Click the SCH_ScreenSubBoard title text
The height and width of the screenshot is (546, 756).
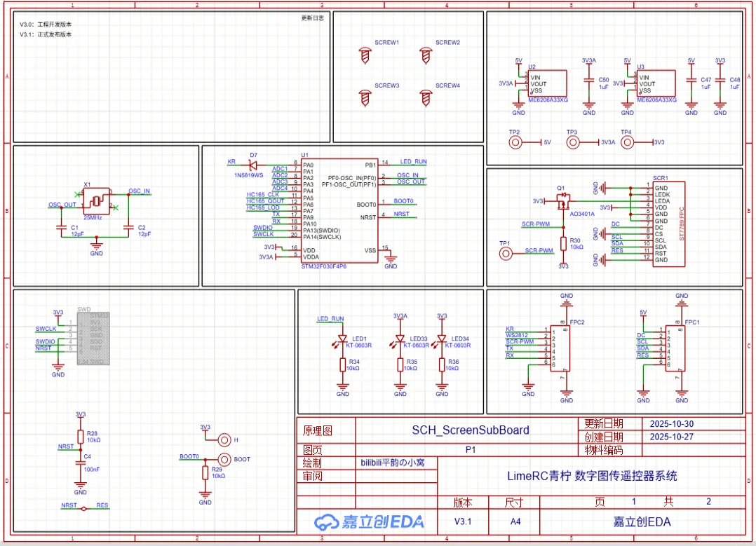pyautogui.click(x=470, y=430)
